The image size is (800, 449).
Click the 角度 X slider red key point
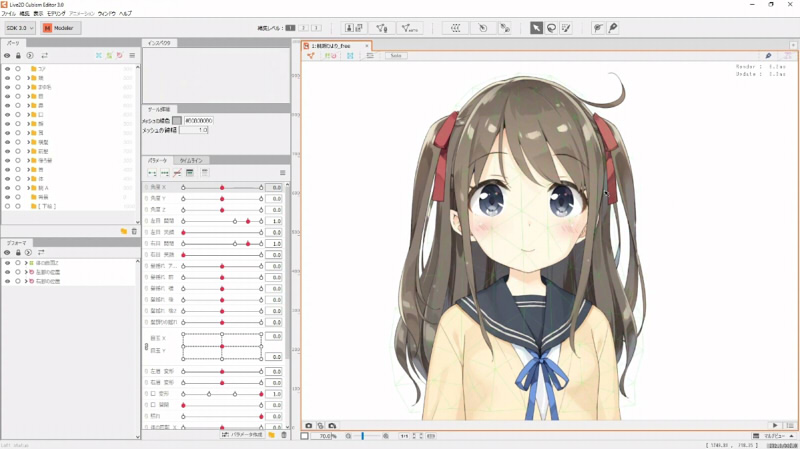[x=222, y=187]
